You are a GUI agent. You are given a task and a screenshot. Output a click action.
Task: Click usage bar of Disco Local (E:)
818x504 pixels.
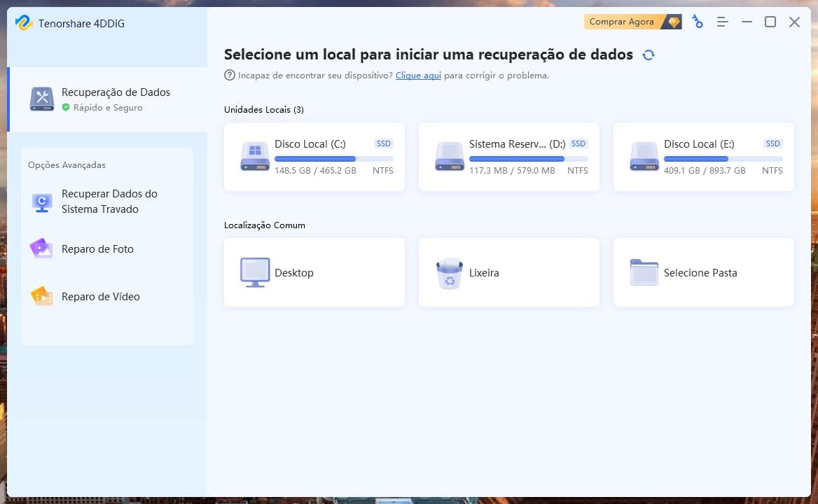click(723, 159)
